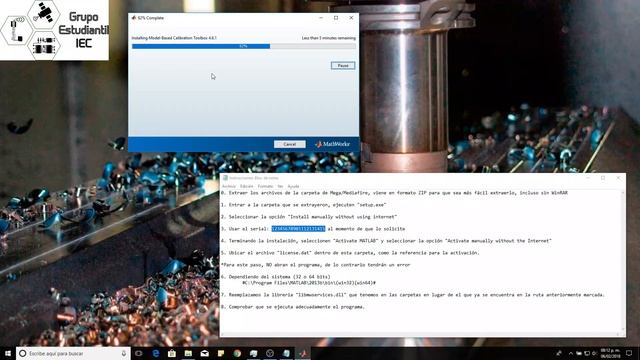Click the installation progress bar at 62%

(244, 47)
